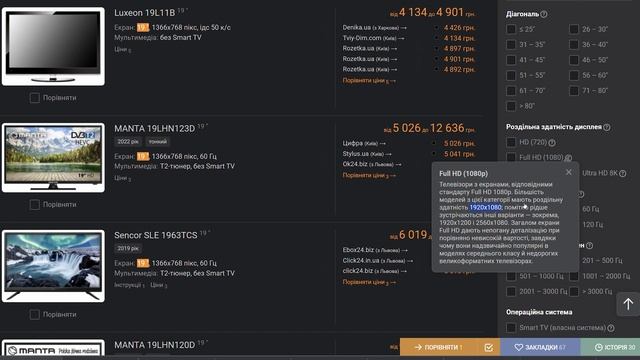Image resolution: width=640 pixels, height=360 pixels.
Task: Open Rozetka.ua offer priced 4 892 грн
Action: pyautogui.click(x=370, y=69)
